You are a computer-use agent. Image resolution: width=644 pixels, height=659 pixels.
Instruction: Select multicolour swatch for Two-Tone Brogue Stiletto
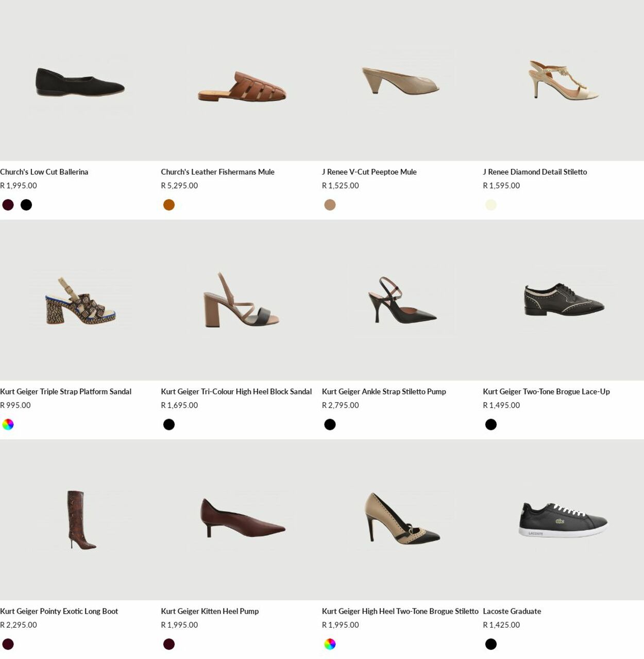330,645
